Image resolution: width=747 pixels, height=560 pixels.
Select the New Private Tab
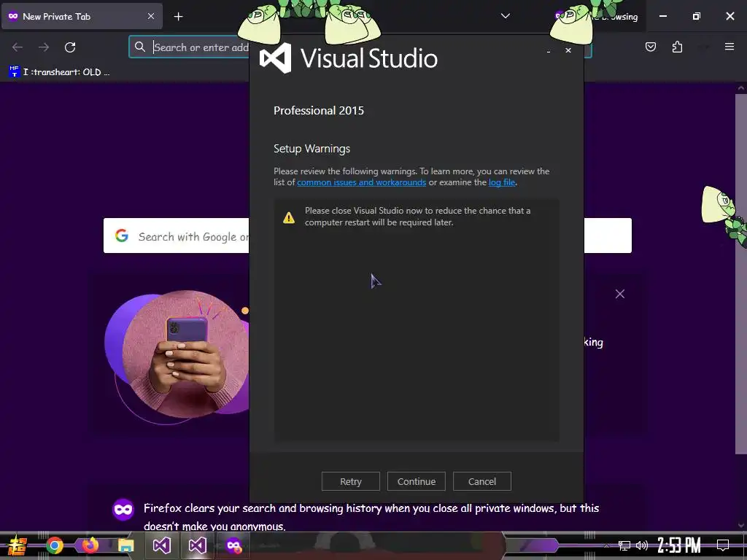click(x=82, y=16)
